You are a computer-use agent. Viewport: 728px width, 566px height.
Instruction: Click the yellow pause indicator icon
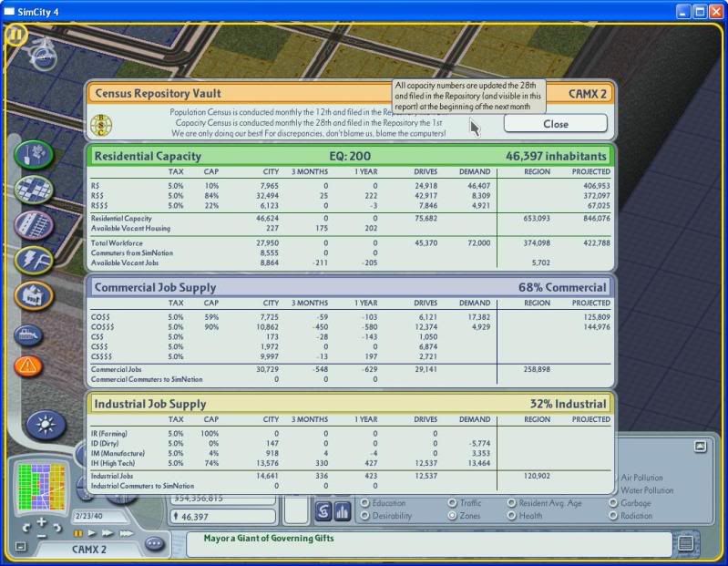pyautogui.click(x=16, y=35)
